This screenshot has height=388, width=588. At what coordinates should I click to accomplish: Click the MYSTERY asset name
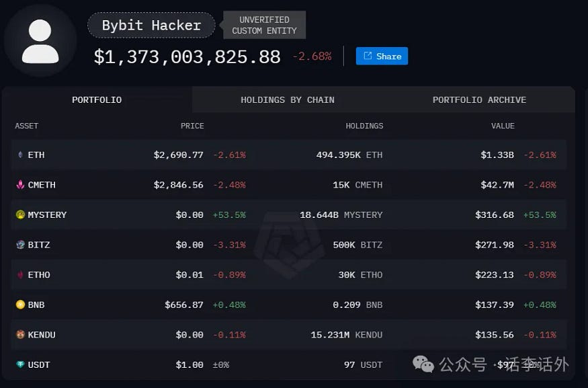pos(47,215)
